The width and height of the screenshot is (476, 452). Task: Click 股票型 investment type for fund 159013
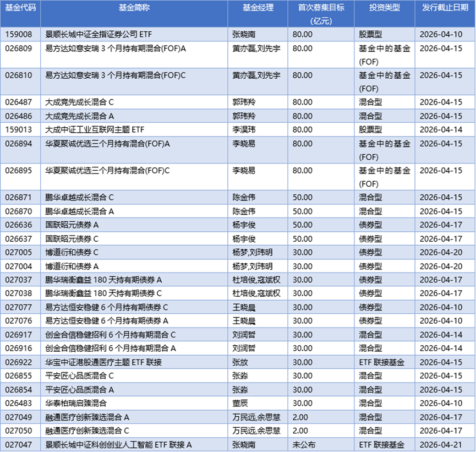click(x=369, y=129)
